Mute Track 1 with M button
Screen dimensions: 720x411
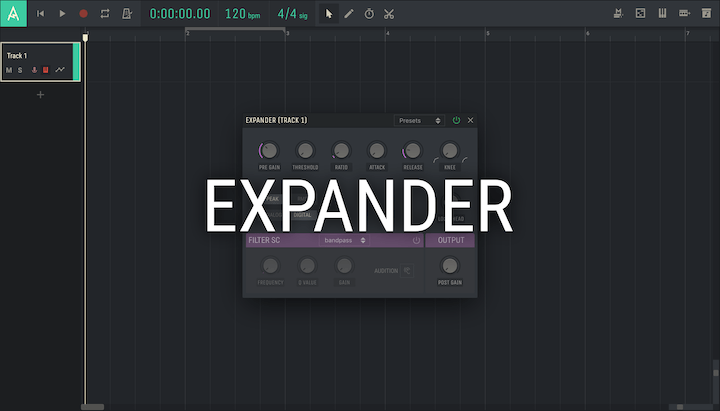pos(9,70)
